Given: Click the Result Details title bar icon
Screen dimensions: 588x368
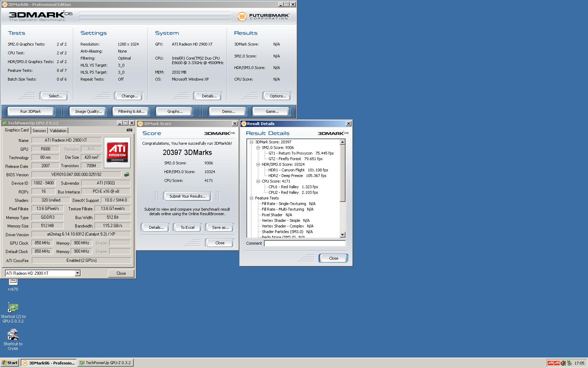Looking at the screenshot, I should click(x=244, y=124).
